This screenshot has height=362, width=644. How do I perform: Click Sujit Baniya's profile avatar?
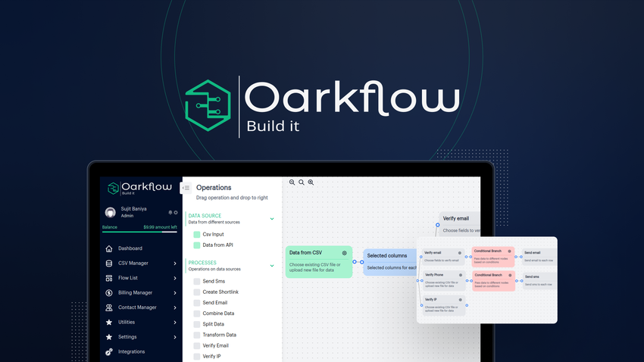(110, 212)
